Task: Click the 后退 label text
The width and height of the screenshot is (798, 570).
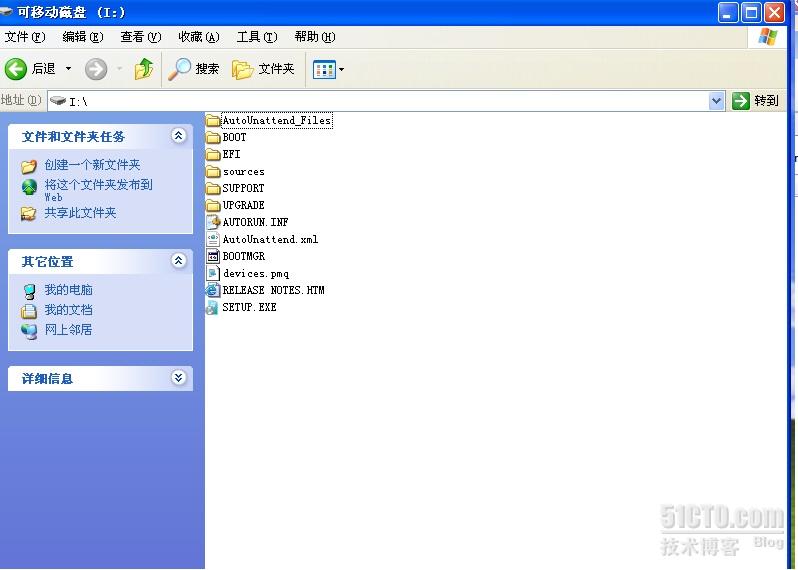Action: [44, 69]
